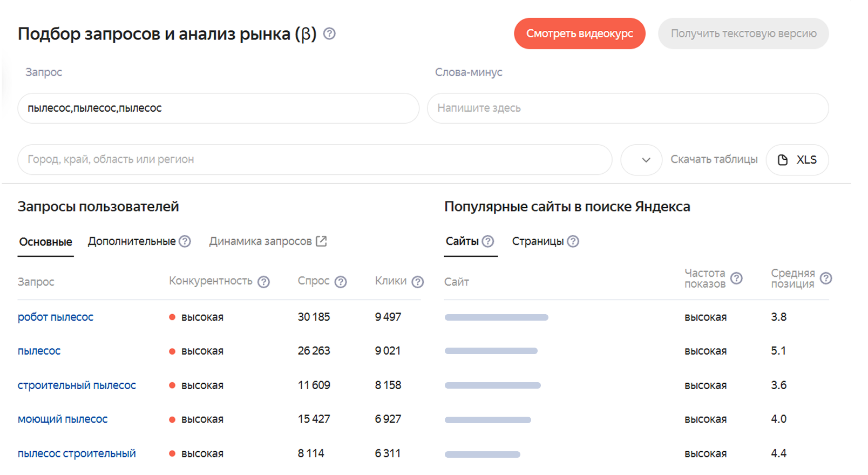
Task: Click help icon next to Средняя позиция
Action: coord(826,279)
